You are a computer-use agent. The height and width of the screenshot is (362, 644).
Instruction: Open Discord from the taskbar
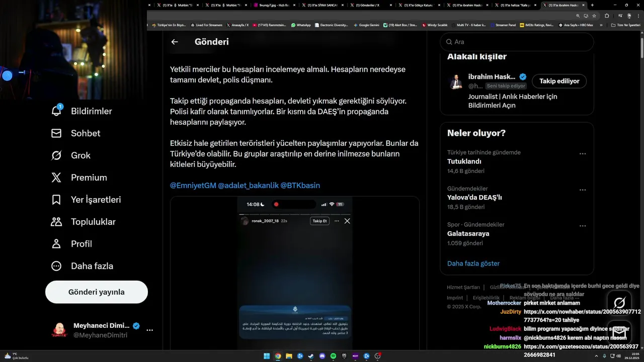[322, 356]
